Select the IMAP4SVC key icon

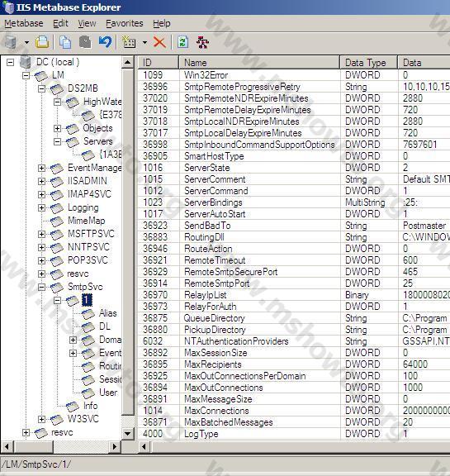click(x=57, y=194)
